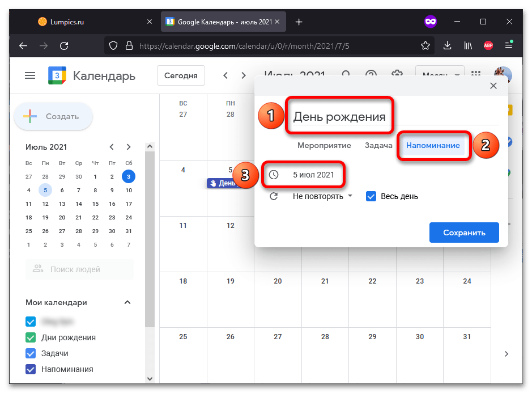
Task: Toggle the Напоминания calendar checkbox
Action: pos(31,369)
